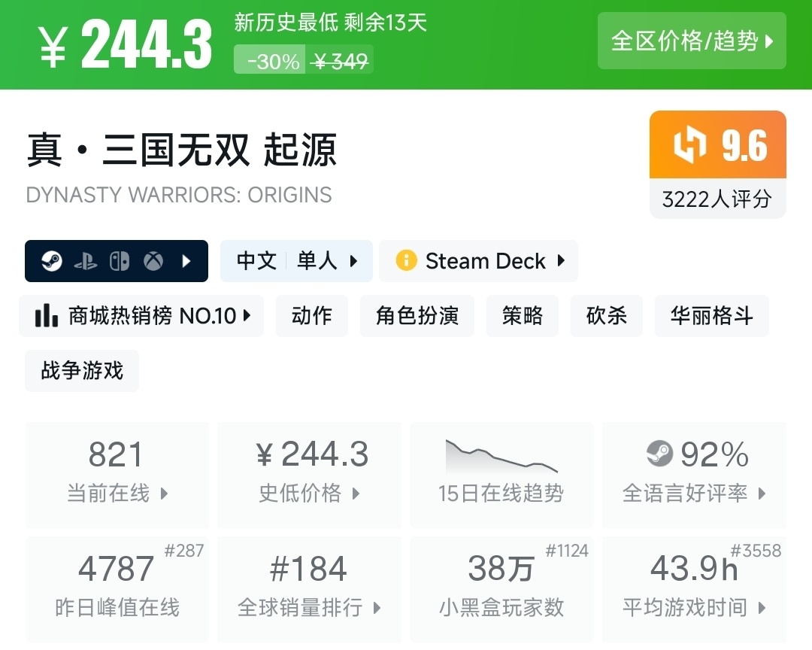The height and width of the screenshot is (650, 812).
Task: Open 全区价格/趋势 price trends
Action: (x=692, y=41)
